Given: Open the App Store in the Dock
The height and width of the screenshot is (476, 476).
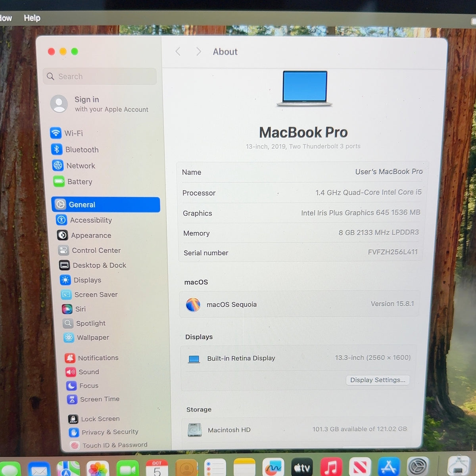Looking at the screenshot, I should pos(389,466).
